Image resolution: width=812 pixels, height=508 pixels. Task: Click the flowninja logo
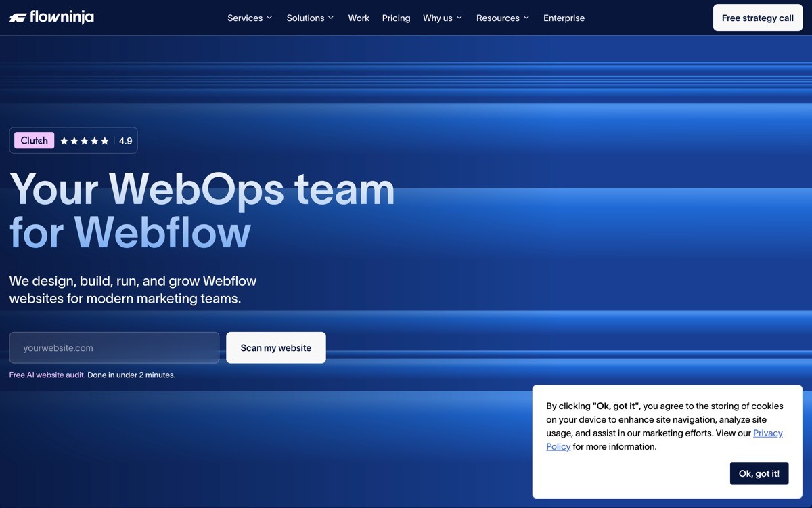(51, 18)
